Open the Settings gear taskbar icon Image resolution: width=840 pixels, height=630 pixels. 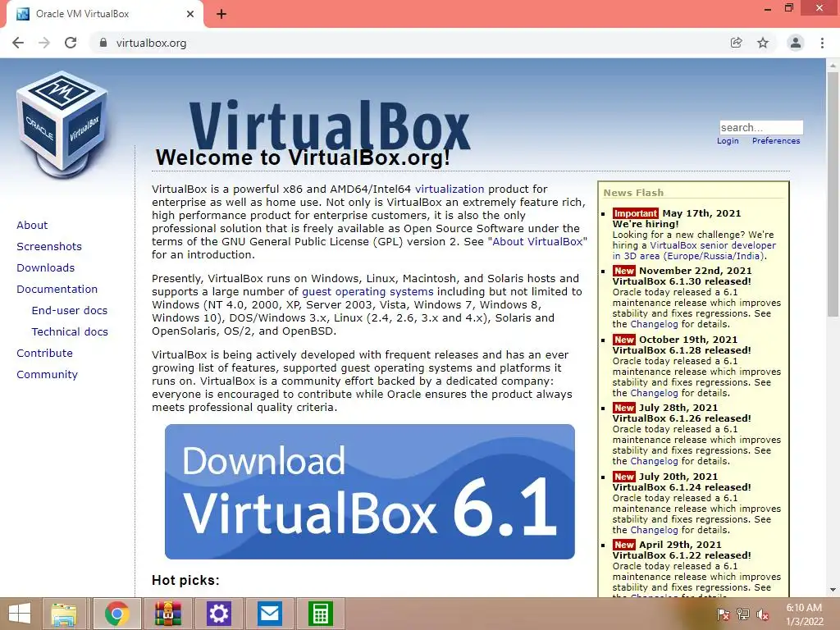coord(218,614)
